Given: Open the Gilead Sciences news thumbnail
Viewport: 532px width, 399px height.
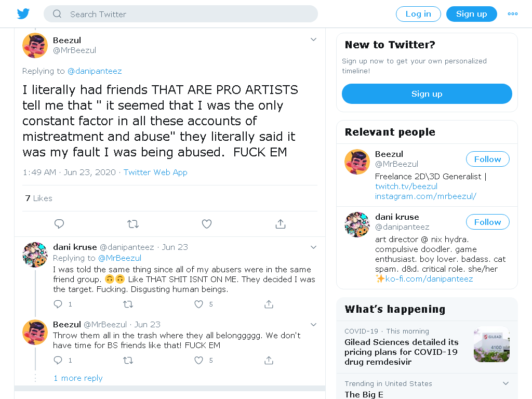Looking at the screenshot, I should coord(491,344).
